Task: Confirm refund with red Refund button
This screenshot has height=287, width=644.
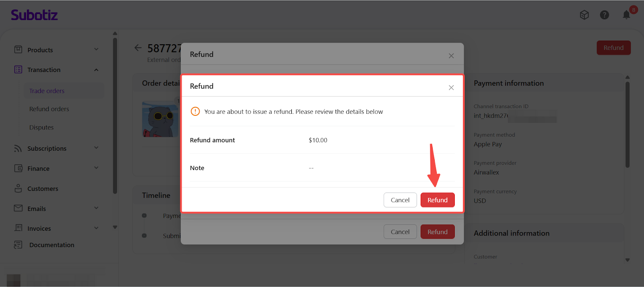Action: 438,200
